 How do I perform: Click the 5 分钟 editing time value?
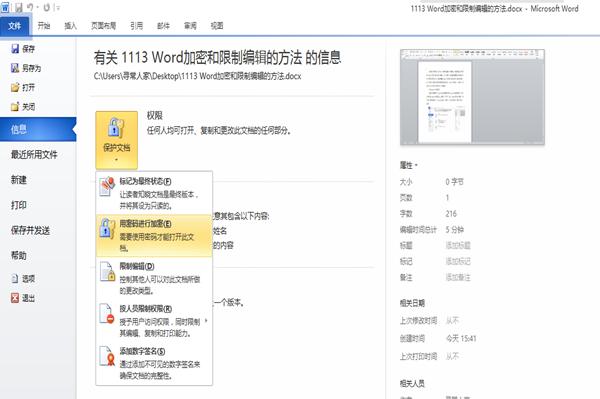click(455, 230)
